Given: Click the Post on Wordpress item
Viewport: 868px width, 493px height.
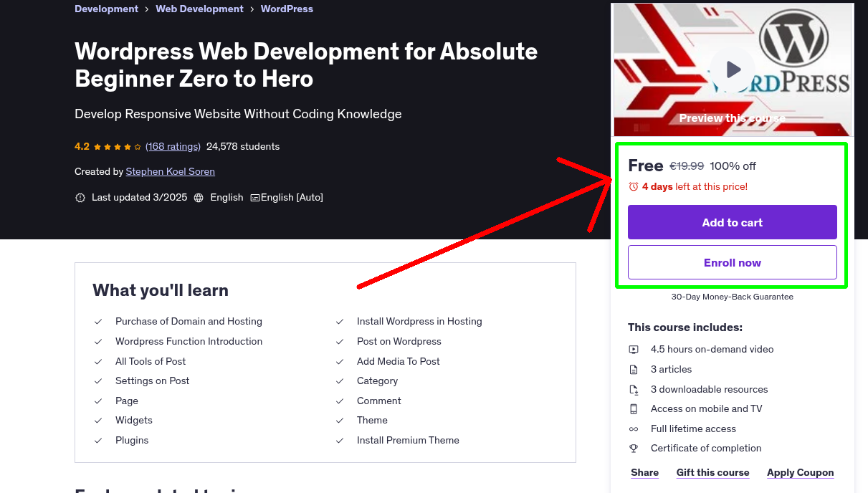Looking at the screenshot, I should tap(399, 342).
